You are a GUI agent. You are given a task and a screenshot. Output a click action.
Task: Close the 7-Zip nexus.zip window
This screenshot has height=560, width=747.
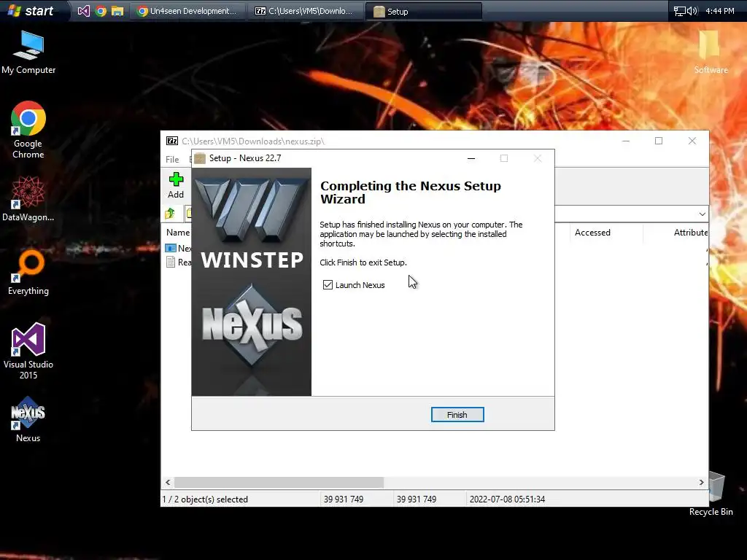click(x=692, y=141)
